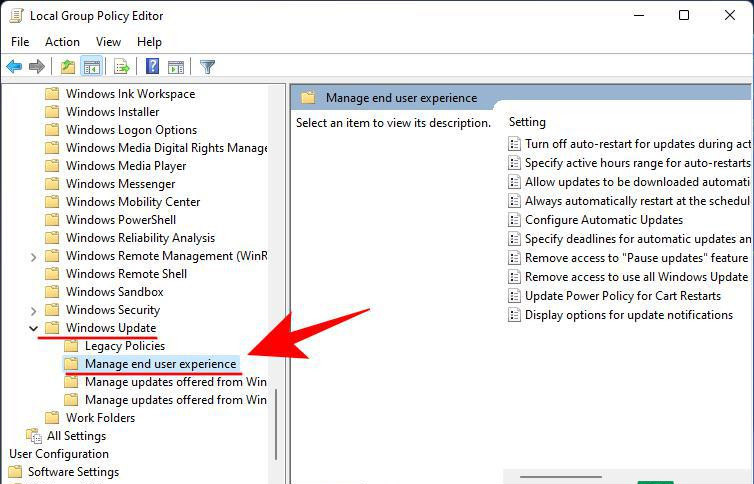Go back with the blue Back arrow
This screenshot has height=484, width=754.
pos(14,66)
